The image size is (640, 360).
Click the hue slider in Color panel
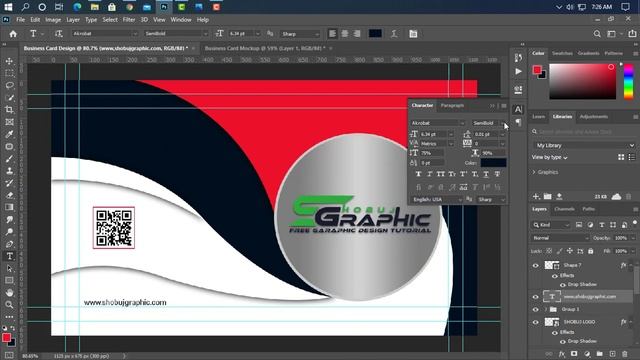(629, 81)
